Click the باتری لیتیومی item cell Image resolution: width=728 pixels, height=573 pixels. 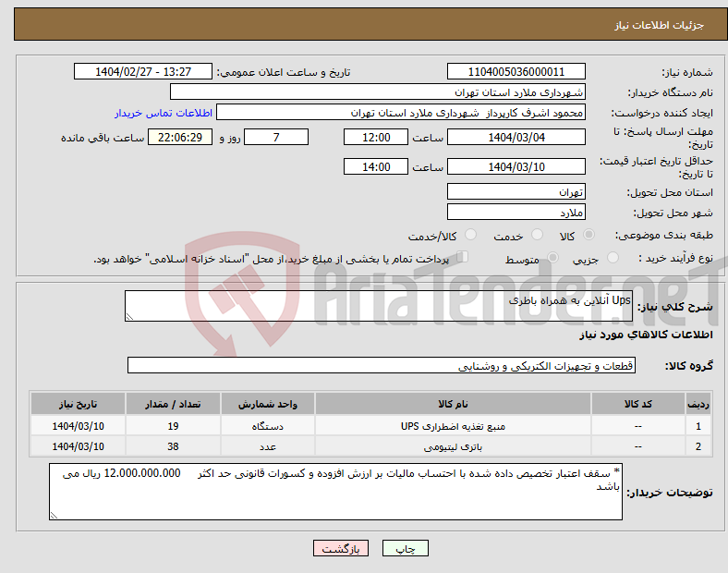pyautogui.click(x=453, y=446)
